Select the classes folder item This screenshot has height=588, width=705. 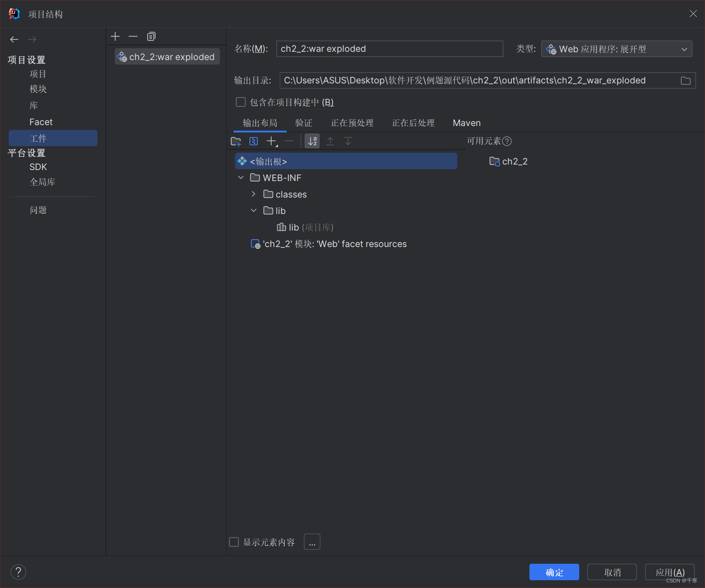coord(285,194)
